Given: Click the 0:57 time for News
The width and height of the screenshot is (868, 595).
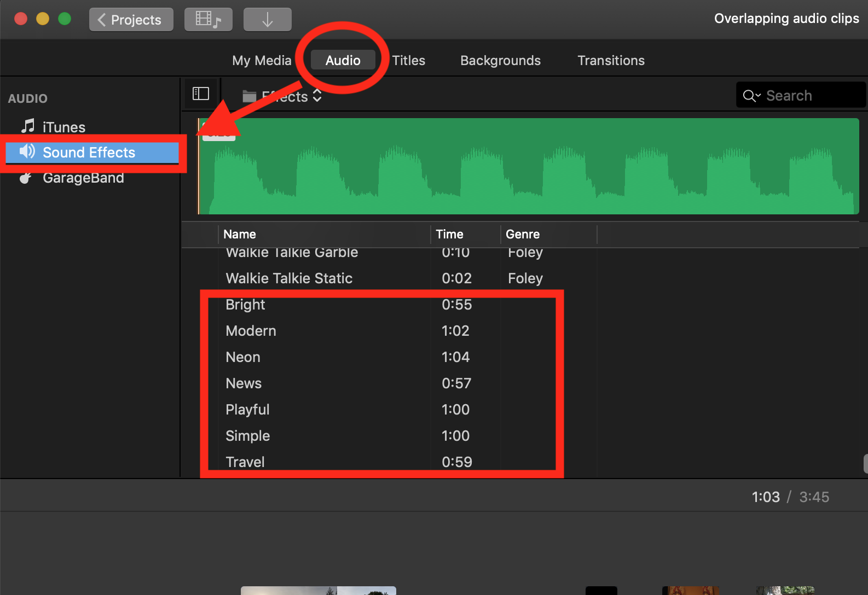Looking at the screenshot, I should (x=456, y=383).
